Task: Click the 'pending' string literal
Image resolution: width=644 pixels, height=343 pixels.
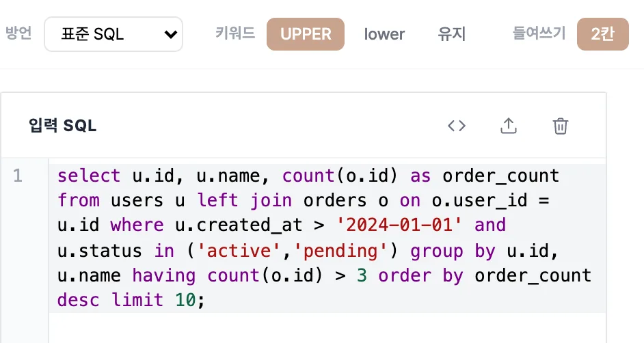Action: 340,251
